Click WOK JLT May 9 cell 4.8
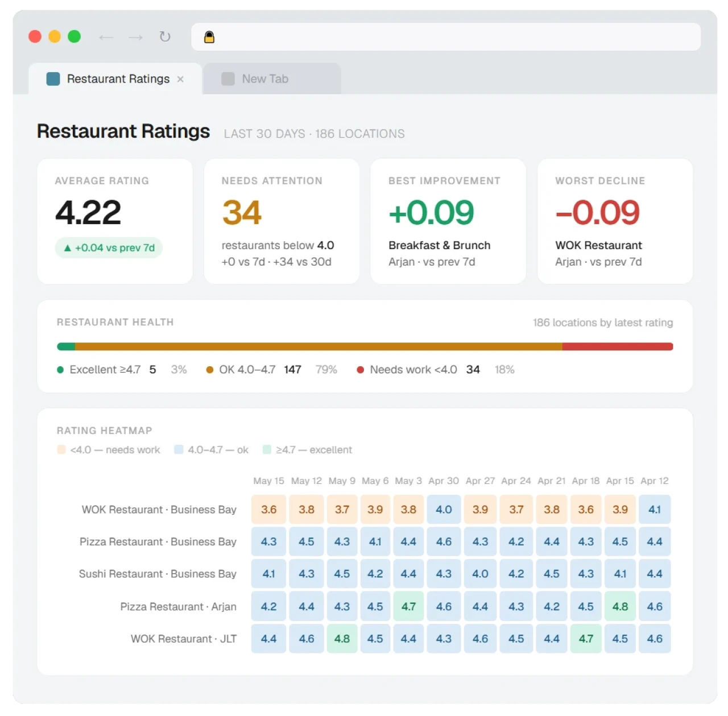 coord(342,639)
